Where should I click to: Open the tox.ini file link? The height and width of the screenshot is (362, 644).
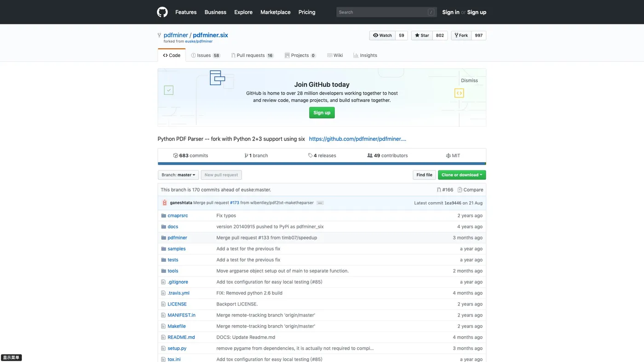coord(174,359)
